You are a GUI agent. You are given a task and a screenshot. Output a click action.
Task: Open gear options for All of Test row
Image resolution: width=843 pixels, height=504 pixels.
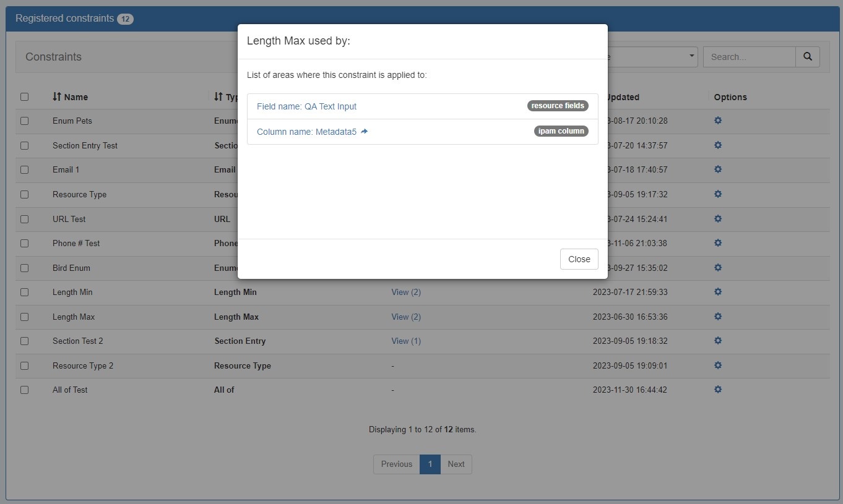[718, 390]
